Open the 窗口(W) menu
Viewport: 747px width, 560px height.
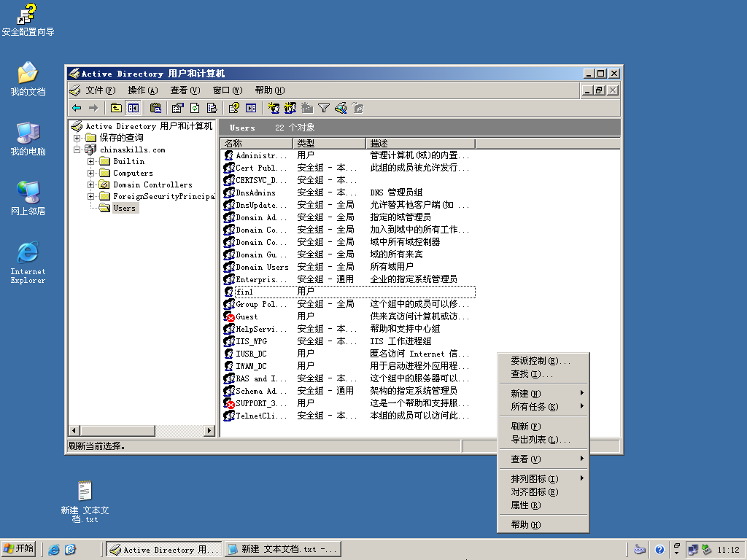point(228,90)
